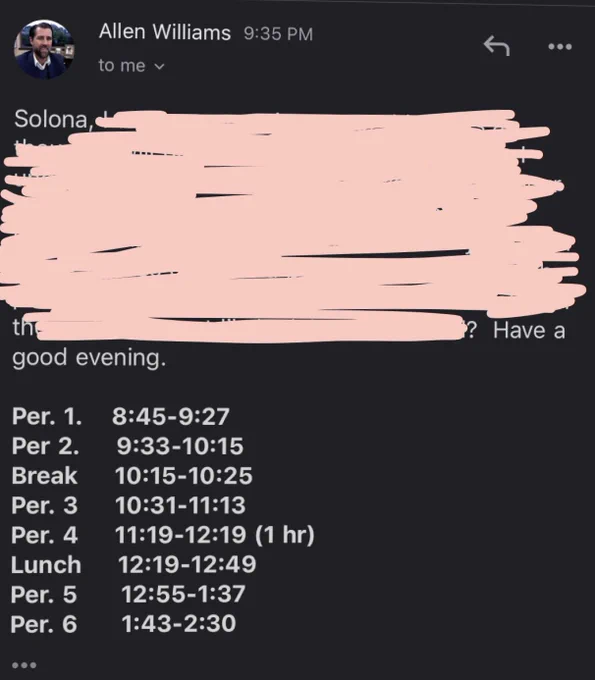Tap the 9:35 PM timestamp
Viewport: 595px width, 680px height.
point(278,34)
